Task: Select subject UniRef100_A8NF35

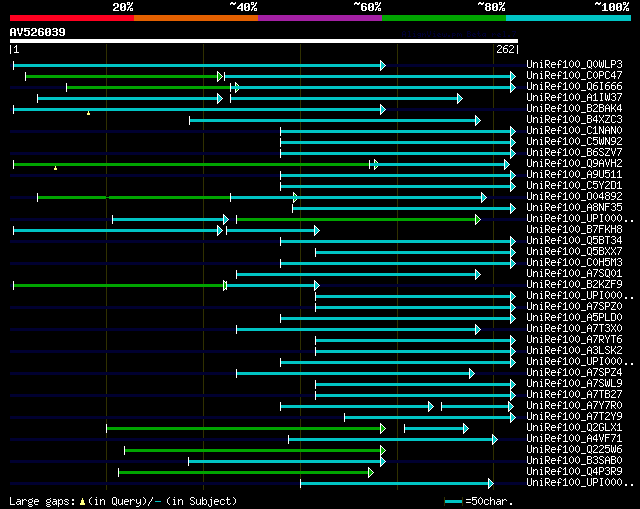Action: (574, 208)
